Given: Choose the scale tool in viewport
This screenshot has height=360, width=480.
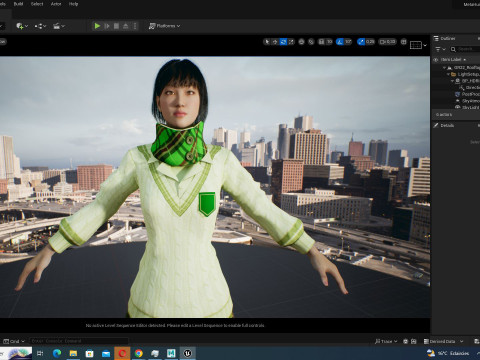Looking at the screenshot, I should [x=291, y=42].
